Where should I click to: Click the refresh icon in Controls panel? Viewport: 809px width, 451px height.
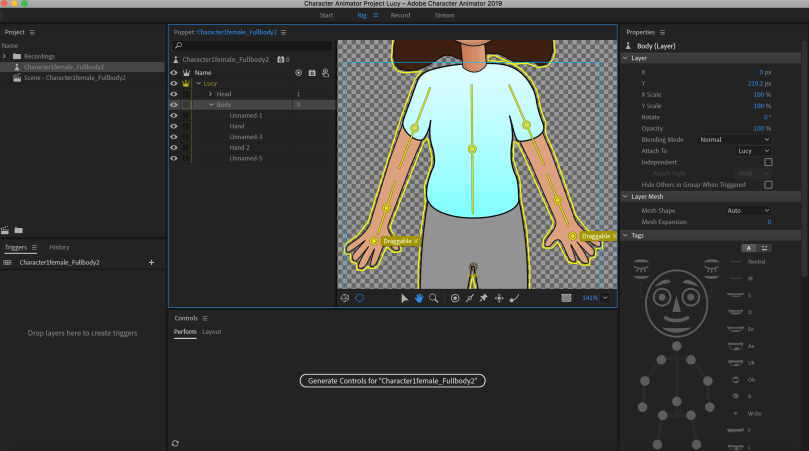tap(176, 442)
